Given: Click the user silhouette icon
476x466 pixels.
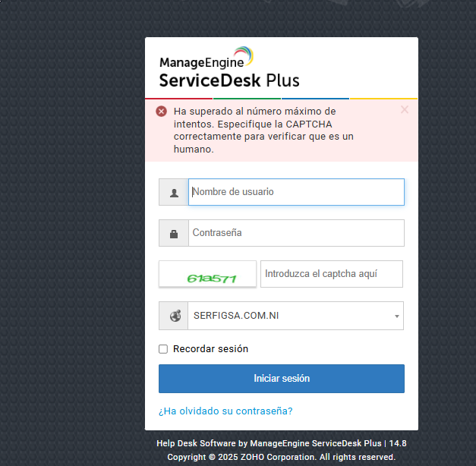Looking at the screenshot, I should coord(174,193).
